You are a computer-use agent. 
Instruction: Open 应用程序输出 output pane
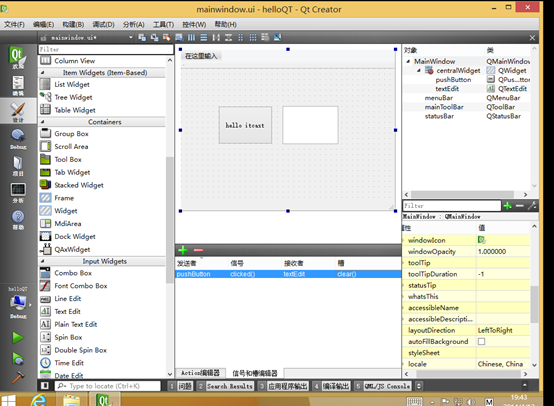pyautogui.click(x=283, y=386)
